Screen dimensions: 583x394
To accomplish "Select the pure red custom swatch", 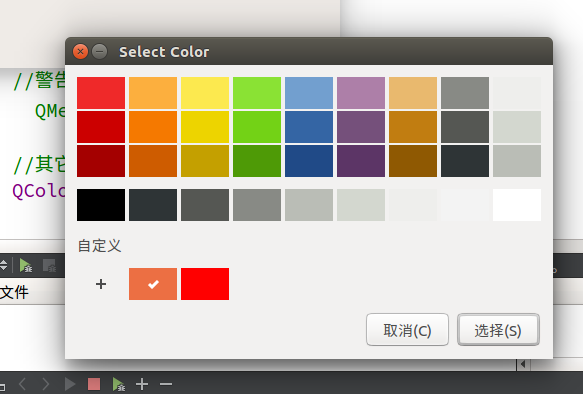I will [205, 284].
